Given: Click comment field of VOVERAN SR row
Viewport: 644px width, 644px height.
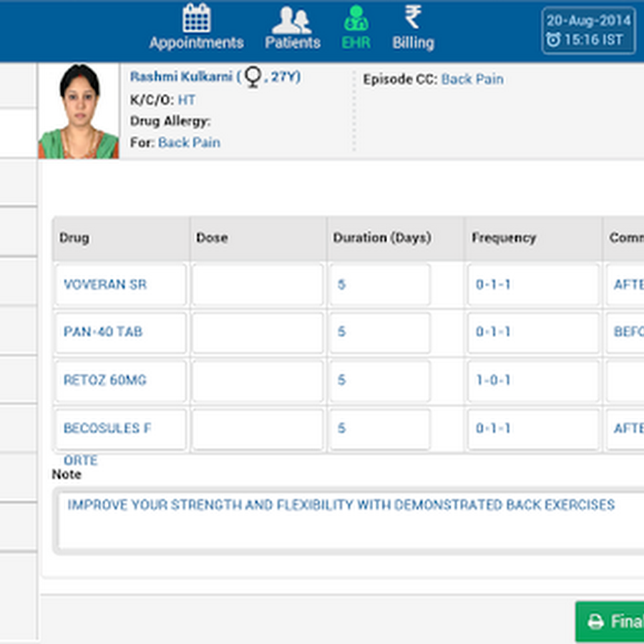Looking at the screenshot, I should pyautogui.click(x=625, y=285).
